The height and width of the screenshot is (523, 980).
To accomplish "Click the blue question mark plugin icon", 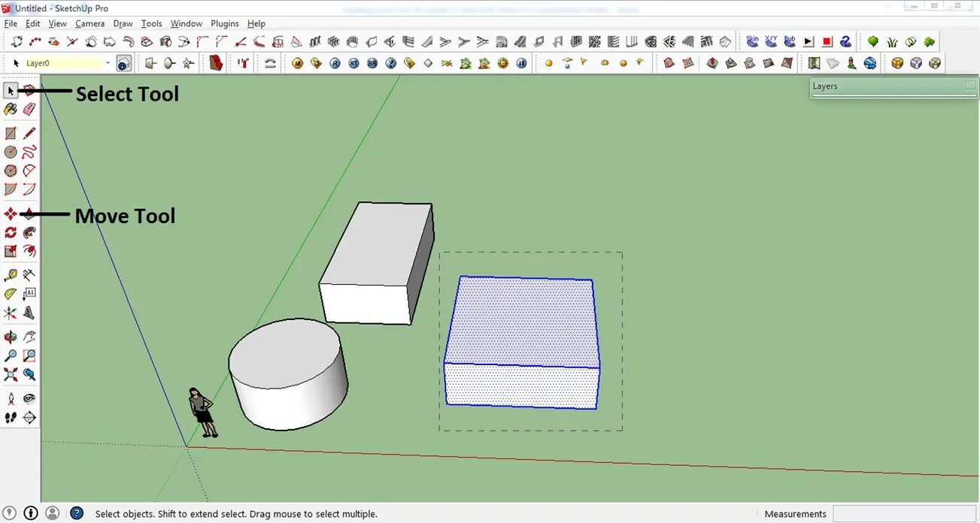I will [x=391, y=63].
